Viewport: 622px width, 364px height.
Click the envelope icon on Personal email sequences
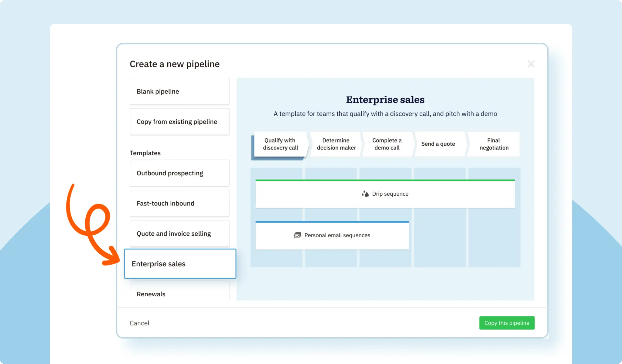[297, 235]
